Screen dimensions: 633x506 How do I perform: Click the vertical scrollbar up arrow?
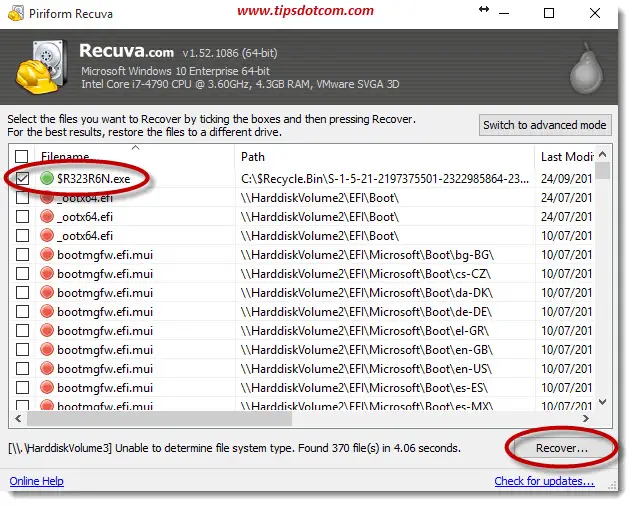tap(603, 154)
